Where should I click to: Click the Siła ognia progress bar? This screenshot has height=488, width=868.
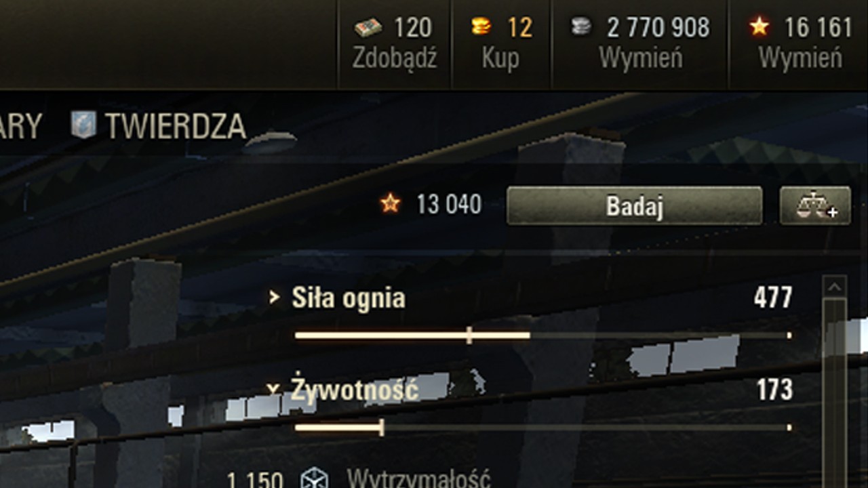coord(543,335)
